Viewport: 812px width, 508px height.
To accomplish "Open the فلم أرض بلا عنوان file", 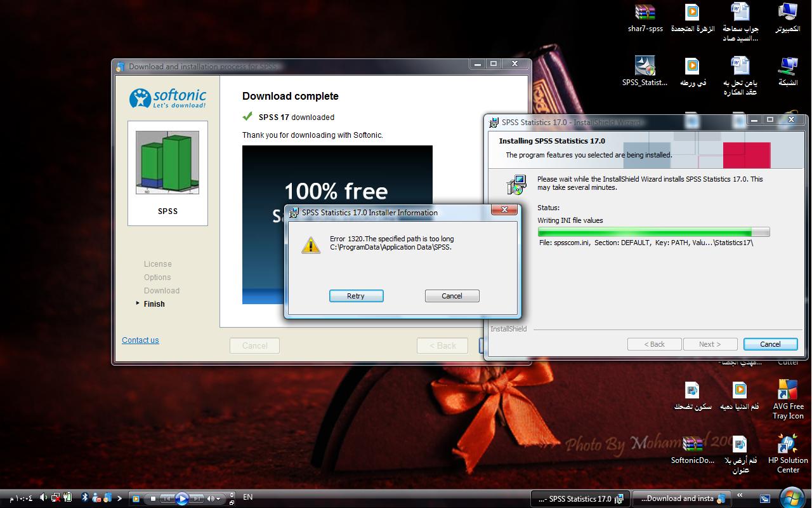I will click(740, 454).
